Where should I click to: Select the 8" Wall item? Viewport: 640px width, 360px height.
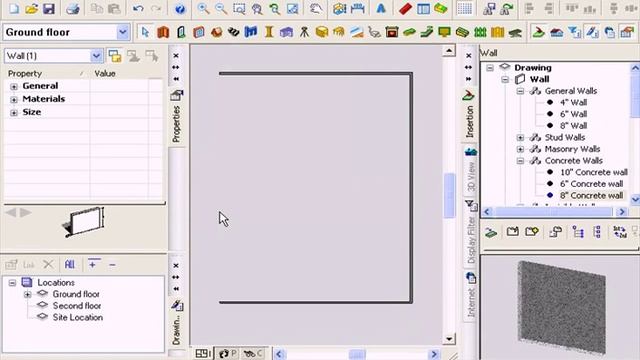click(573, 126)
